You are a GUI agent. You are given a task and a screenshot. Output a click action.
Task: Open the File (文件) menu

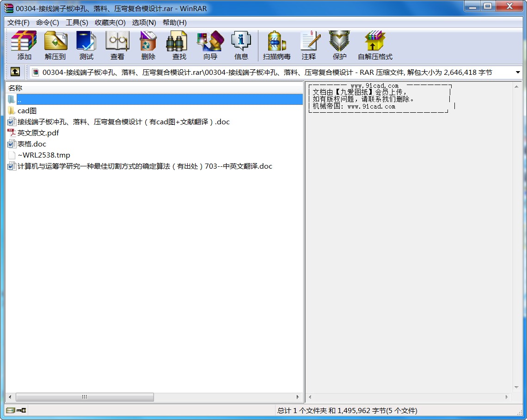tap(18, 22)
